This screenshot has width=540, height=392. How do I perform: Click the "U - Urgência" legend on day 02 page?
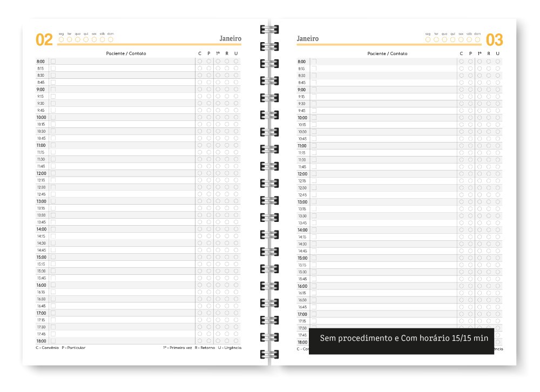230,348
